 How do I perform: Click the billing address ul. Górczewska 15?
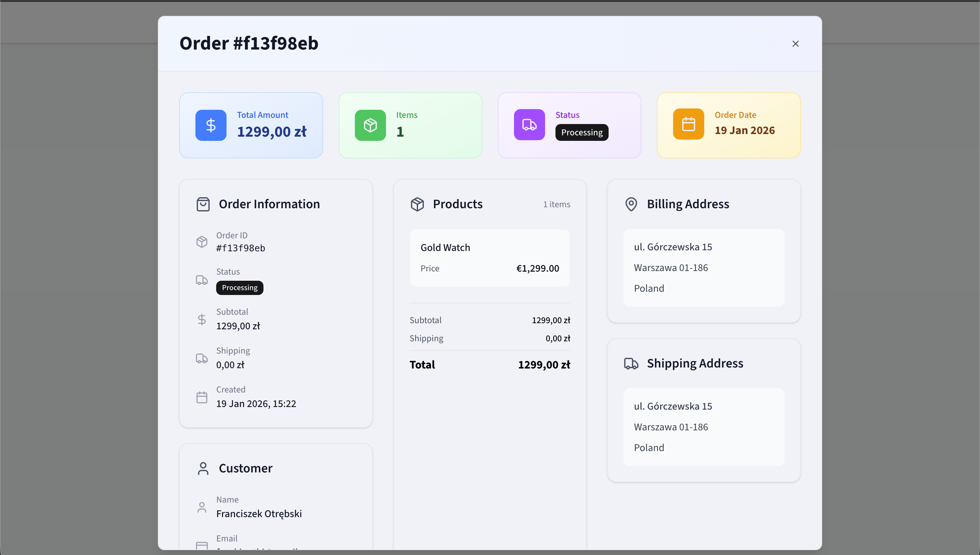[x=672, y=247]
